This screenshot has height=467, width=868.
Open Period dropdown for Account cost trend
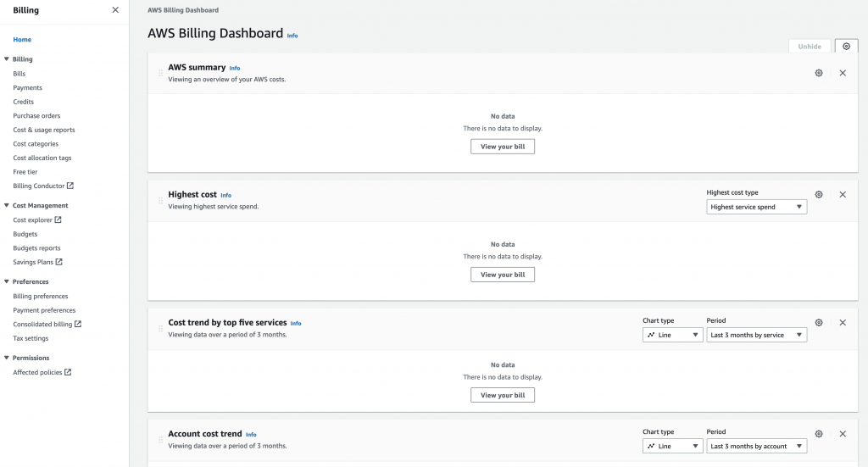(756, 446)
